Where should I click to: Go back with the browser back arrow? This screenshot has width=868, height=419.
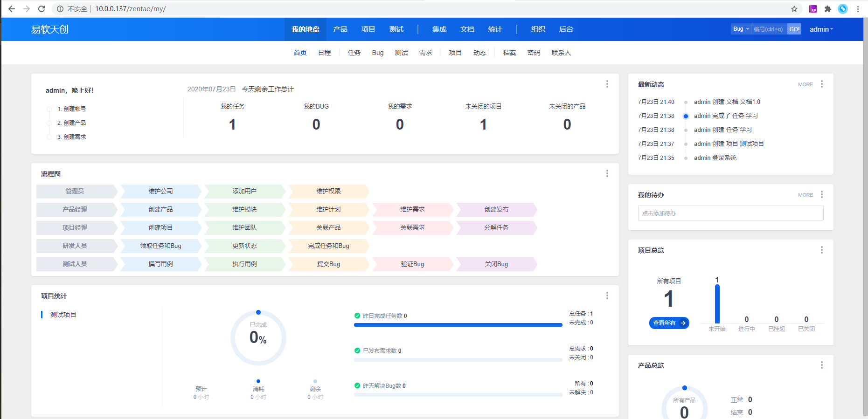[x=12, y=9]
